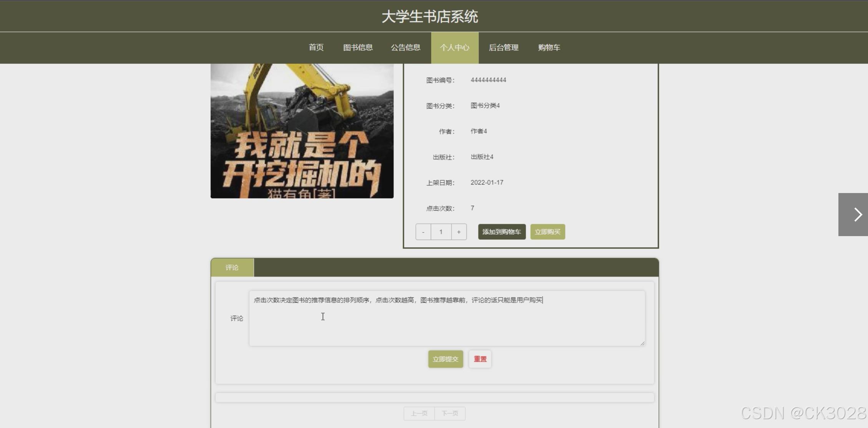Click the book cover image
This screenshot has width=868, height=428.
click(302, 131)
